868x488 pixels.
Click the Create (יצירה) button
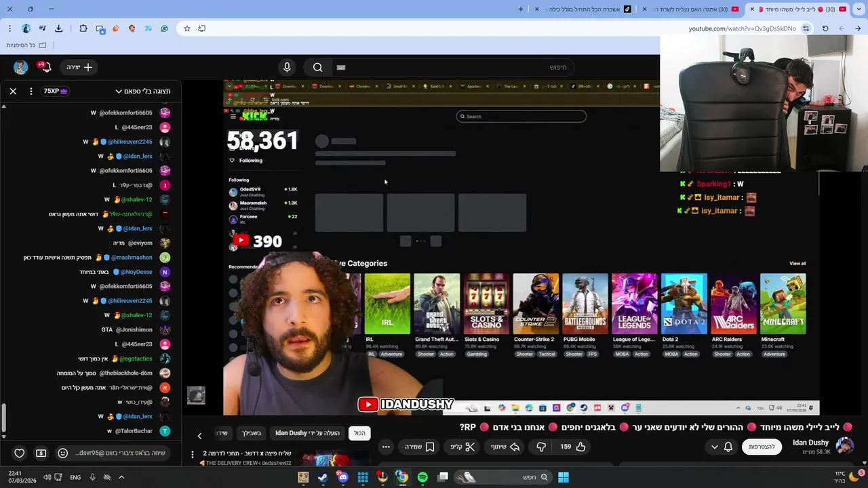click(79, 67)
